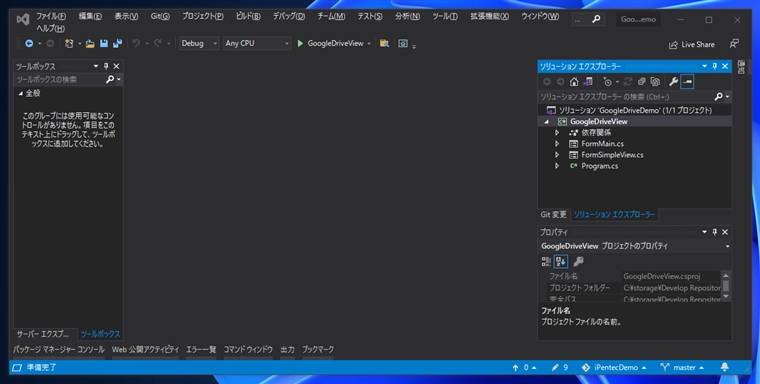Expand the FormSimpleView.cs node

[557, 155]
